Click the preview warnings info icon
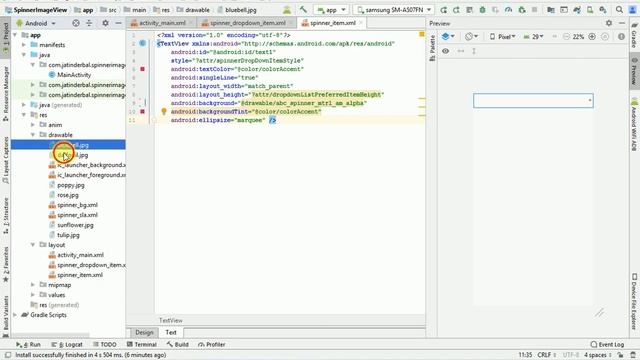Screen dimensions: 640x360 [x=621, y=37]
